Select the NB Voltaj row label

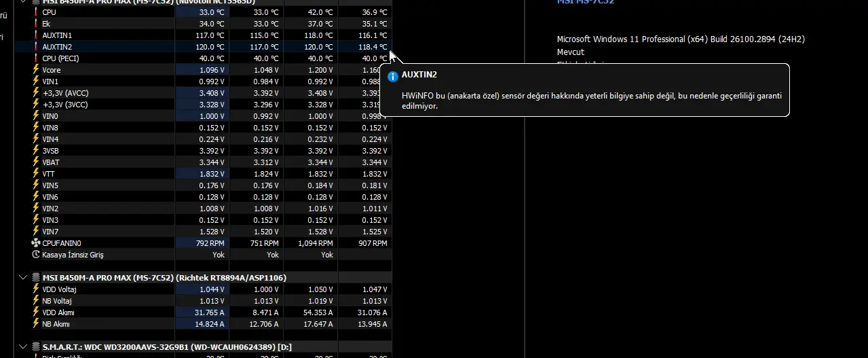click(57, 301)
